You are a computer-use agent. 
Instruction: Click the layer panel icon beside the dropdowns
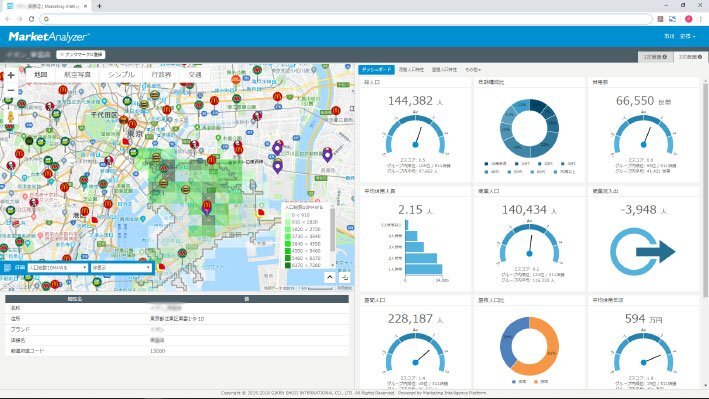click(7, 268)
